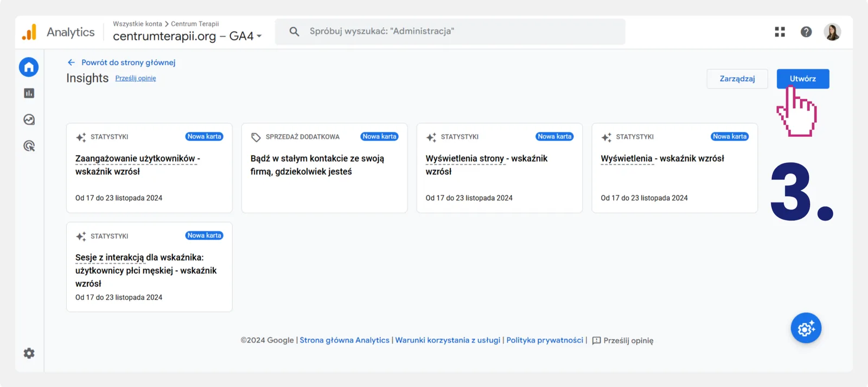Open the Help question mark icon
Image resolution: width=868 pixels, height=387 pixels.
[806, 32]
